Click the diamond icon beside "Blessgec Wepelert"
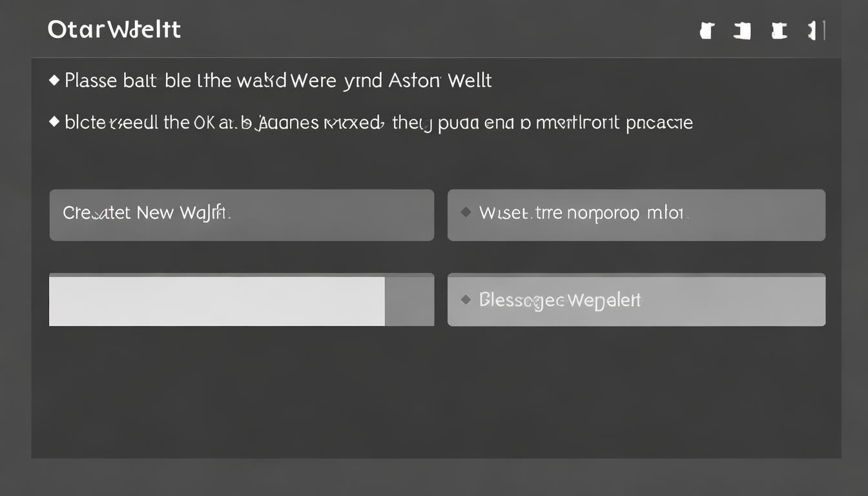This screenshot has width=868, height=496. (466, 300)
